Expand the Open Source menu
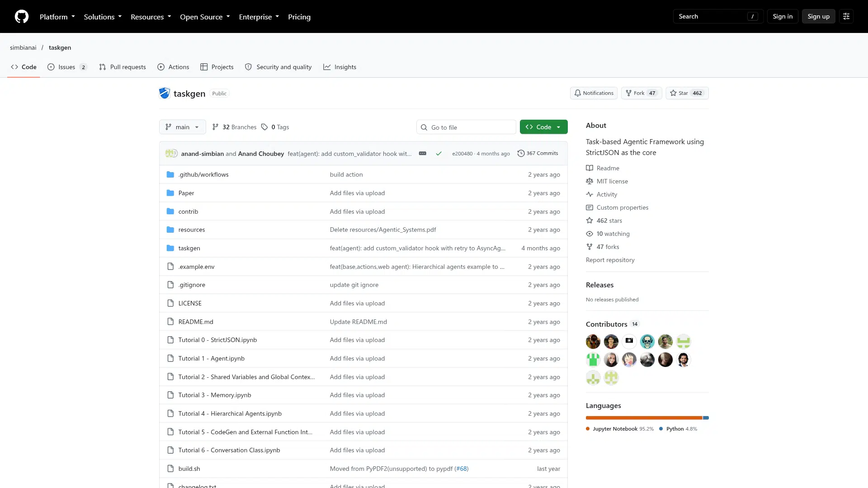Viewport: 868px width, 488px height. pos(205,17)
